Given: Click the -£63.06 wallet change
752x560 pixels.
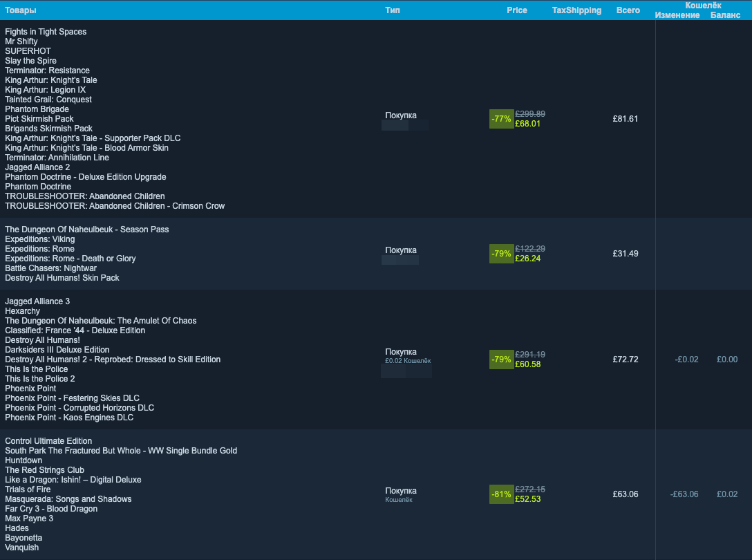Looking at the screenshot, I should pyautogui.click(x=684, y=494).
